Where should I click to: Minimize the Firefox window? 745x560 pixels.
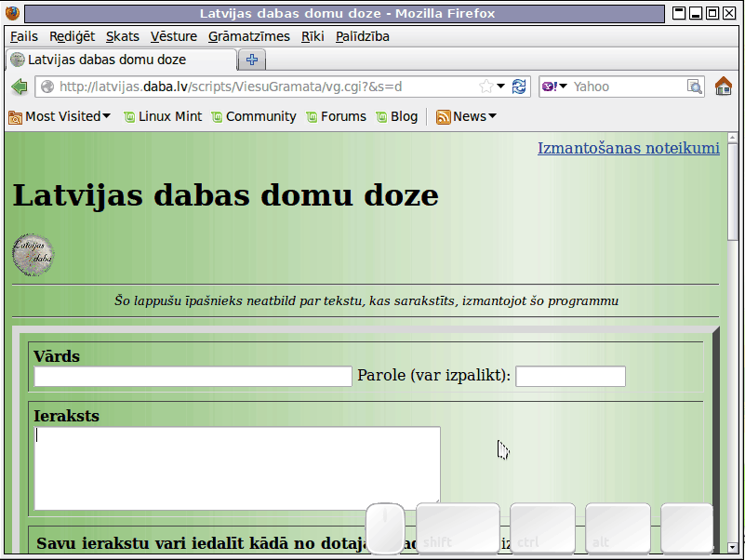696,13
